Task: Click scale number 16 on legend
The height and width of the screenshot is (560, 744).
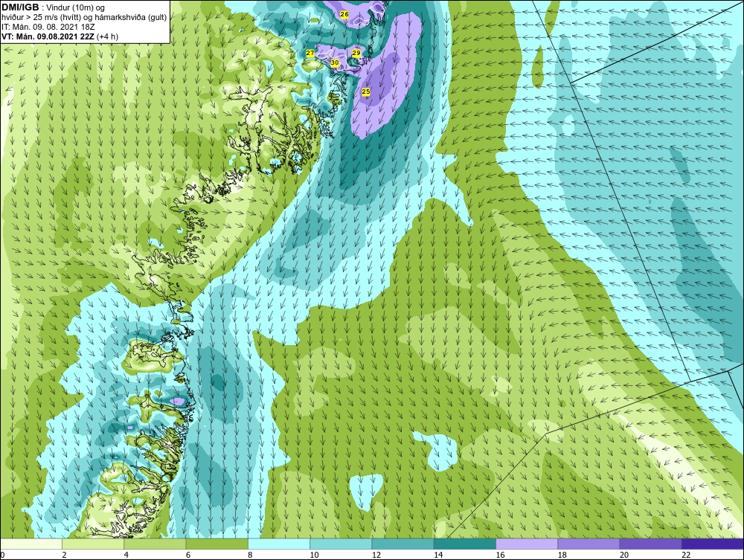Action: click(x=500, y=556)
